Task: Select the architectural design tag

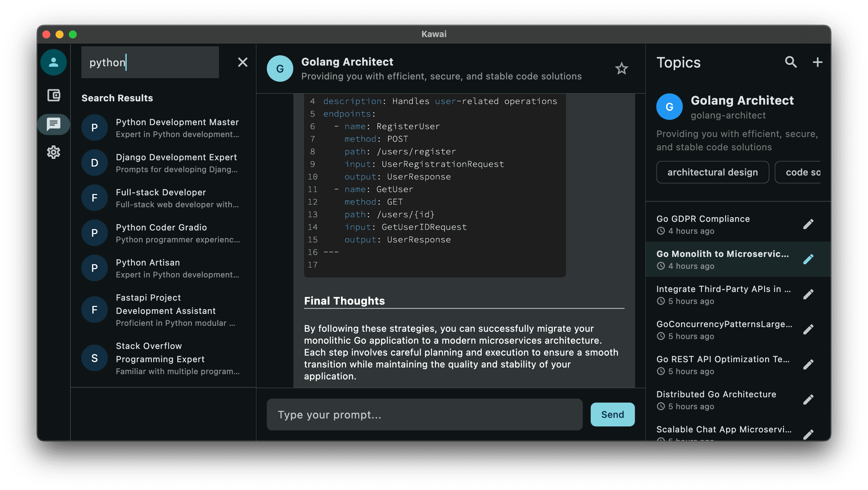Action: click(712, 172)
